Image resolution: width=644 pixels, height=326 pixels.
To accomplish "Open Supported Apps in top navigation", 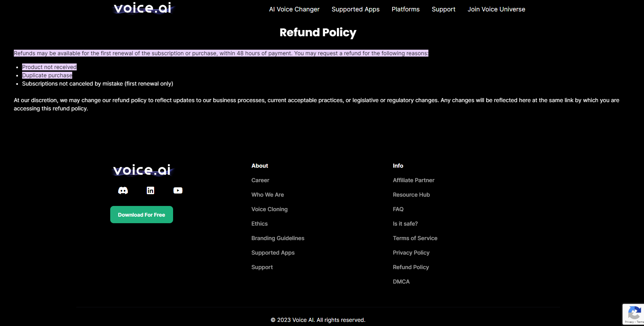I will tap(355, 9).
